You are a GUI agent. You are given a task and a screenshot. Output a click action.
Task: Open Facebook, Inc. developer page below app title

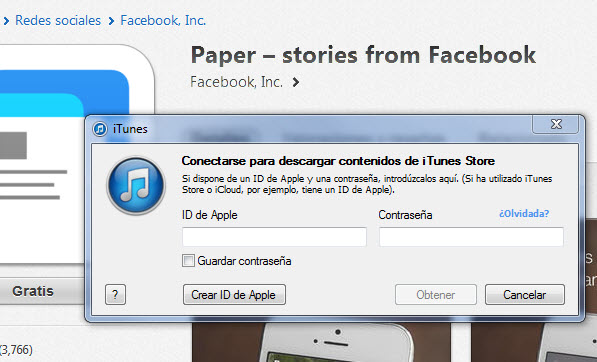coord(236,82)
